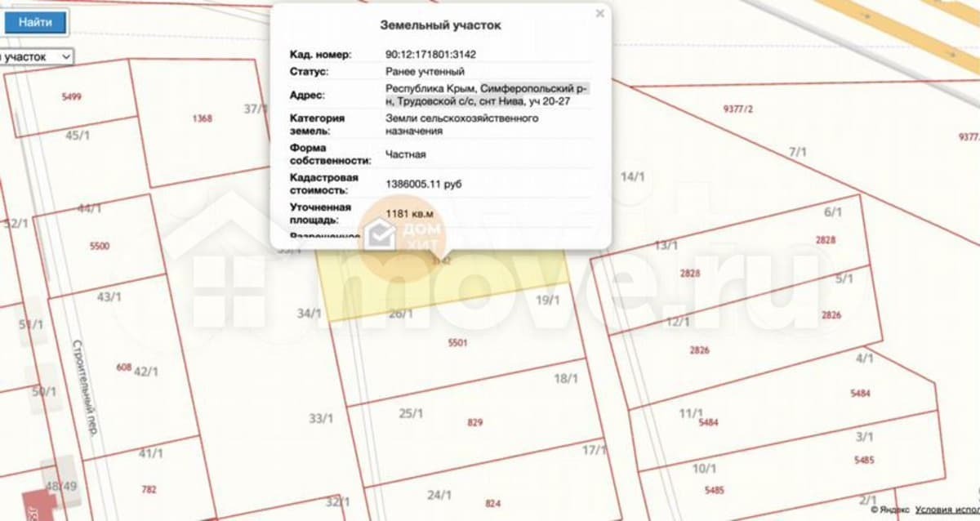
Task: Click lot label 33/1
Action: (x=321, y=419)
